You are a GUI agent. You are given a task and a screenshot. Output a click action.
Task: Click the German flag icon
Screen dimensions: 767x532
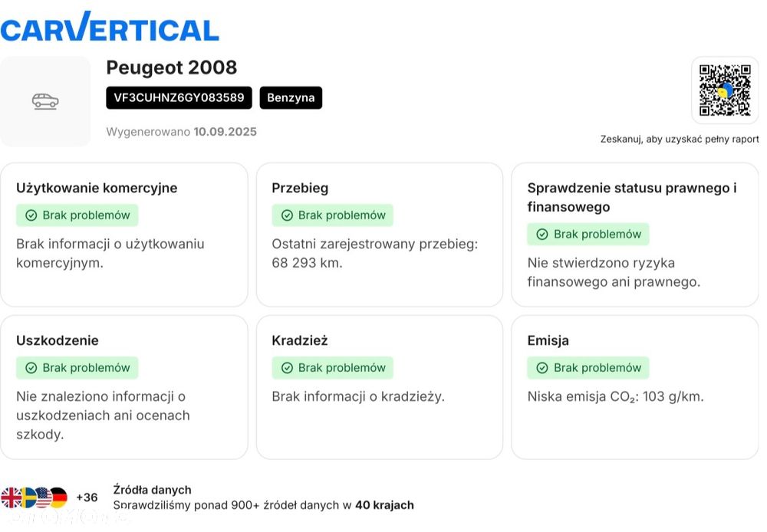[x=58, y=498]
